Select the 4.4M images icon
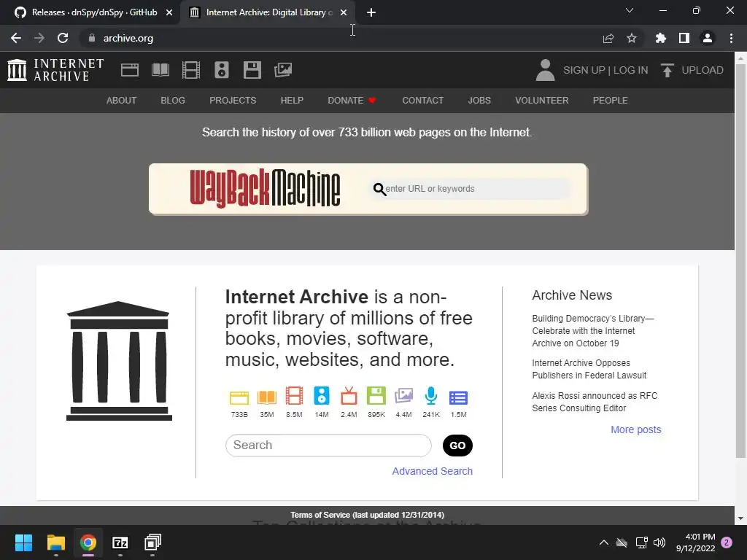 403,396
